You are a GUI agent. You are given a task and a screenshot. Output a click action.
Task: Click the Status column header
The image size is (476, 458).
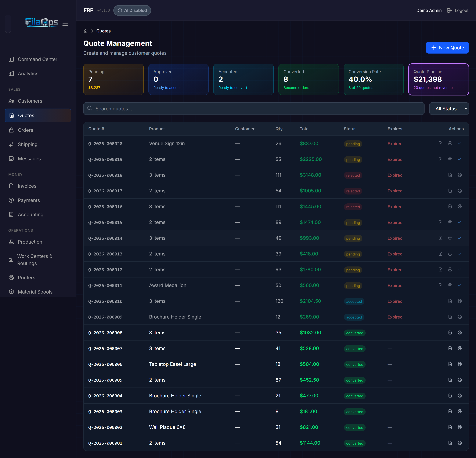tap(350, 129)
